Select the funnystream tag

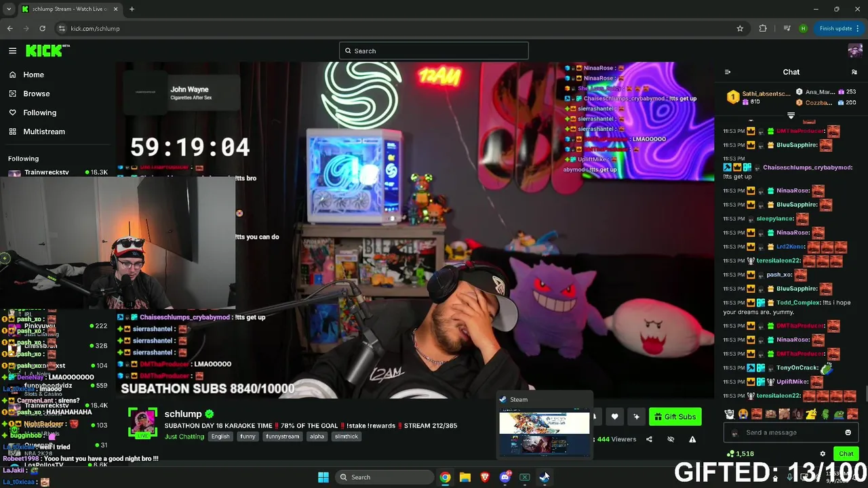282,436
